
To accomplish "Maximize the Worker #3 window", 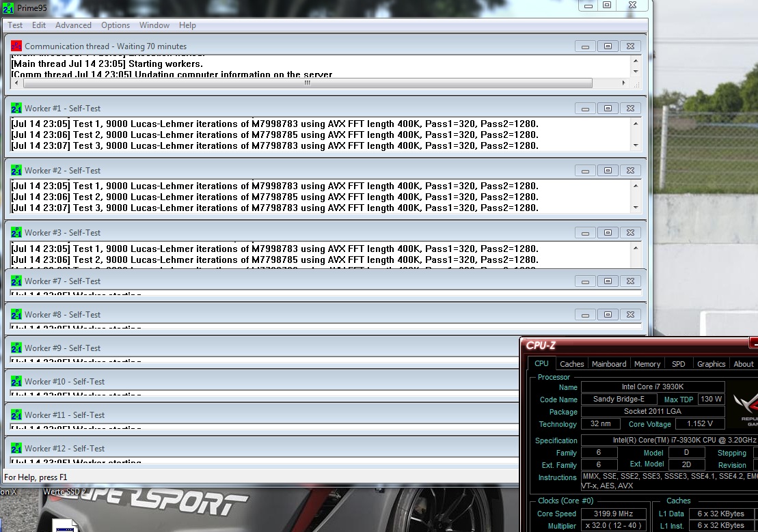I will [608, 233].
